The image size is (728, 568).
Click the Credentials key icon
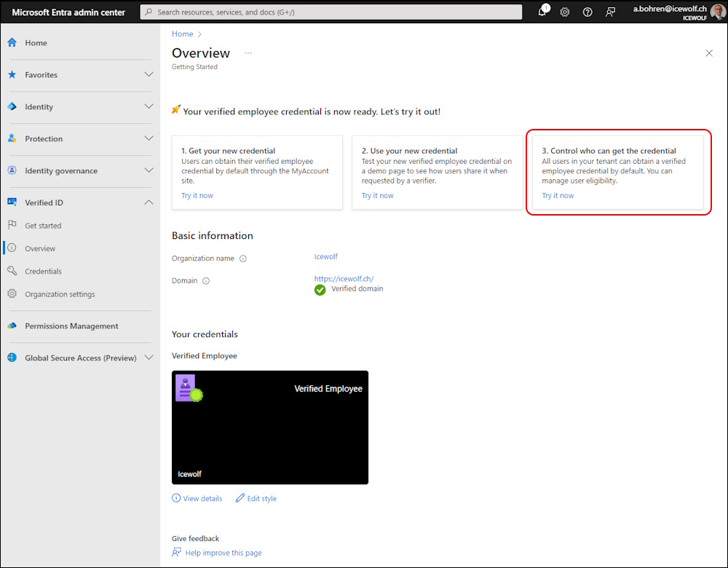click(x=12, y=270)
